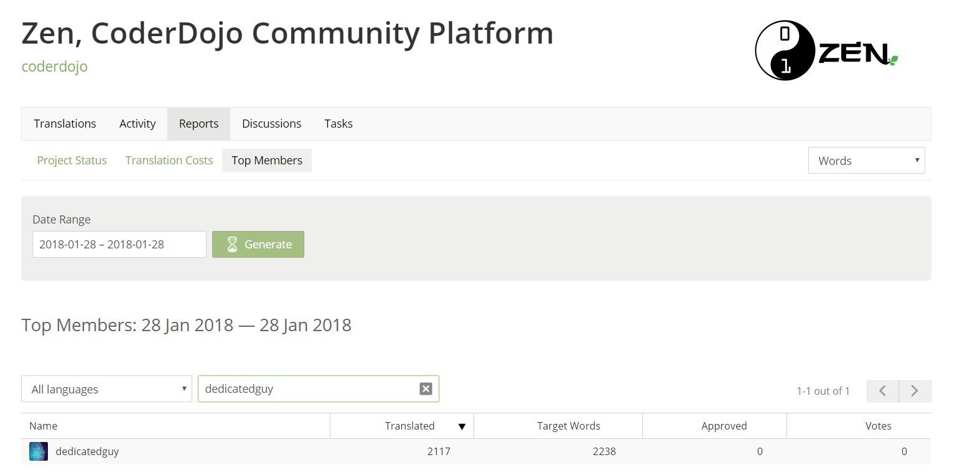The image size is (980, 475).
Task: Sort by the Translated column arrow
Action: pos(462,426)
